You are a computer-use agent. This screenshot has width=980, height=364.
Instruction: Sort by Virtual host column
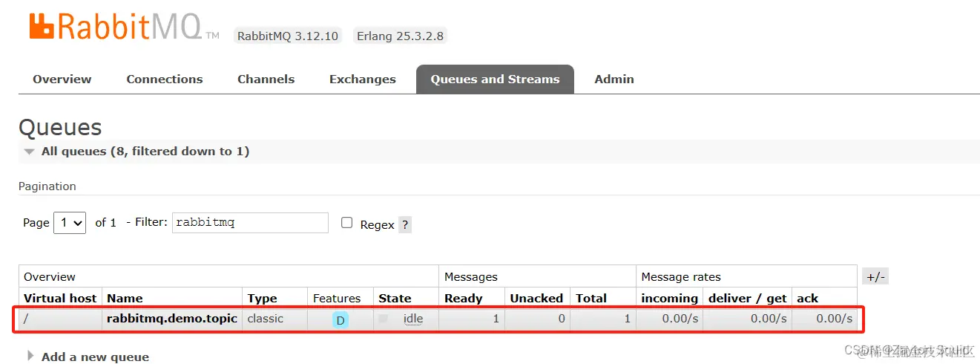(x=60, y=298)
